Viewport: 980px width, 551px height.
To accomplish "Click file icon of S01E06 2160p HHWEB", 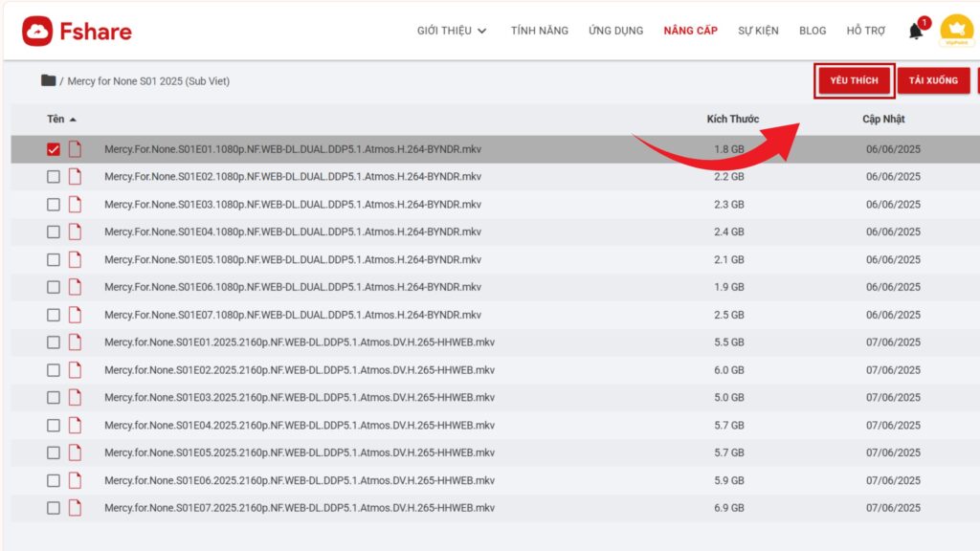I will 75,480.
